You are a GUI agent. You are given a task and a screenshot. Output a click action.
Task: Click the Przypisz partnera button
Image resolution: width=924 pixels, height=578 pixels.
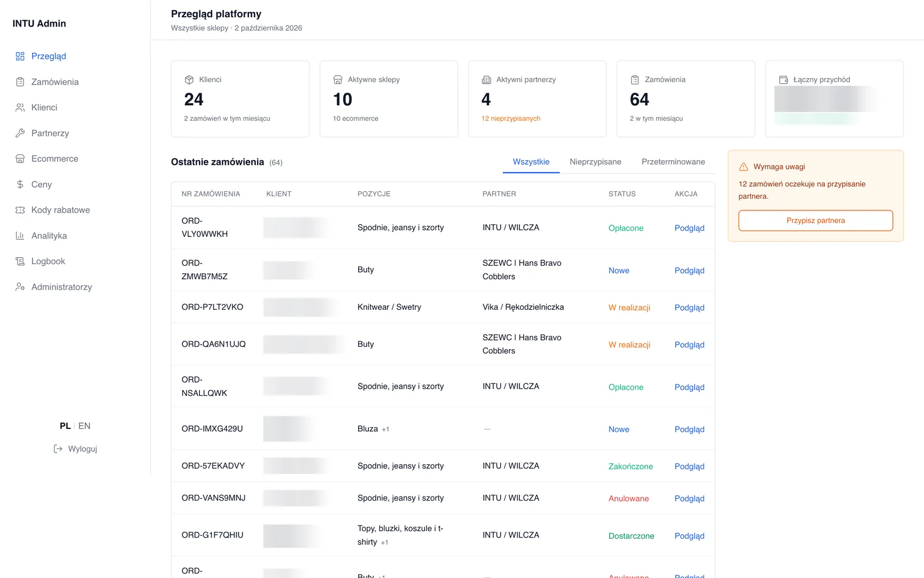(x=815, y=220)
